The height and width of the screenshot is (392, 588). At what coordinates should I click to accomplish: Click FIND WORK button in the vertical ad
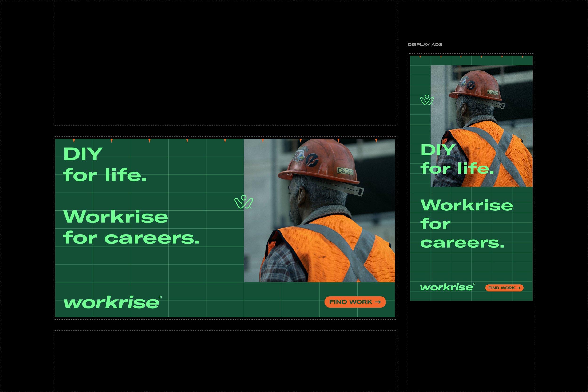[504, 288]
